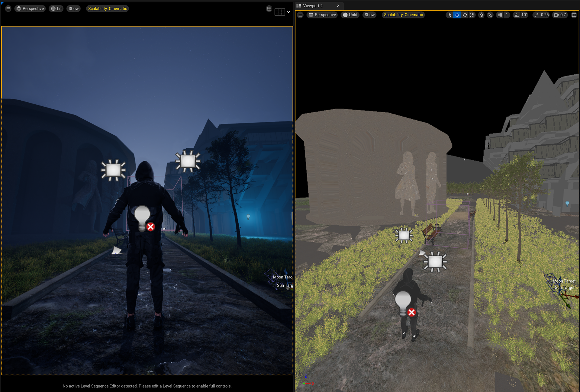Open camera speed 0.7 setting

click(x=560, y=15)
